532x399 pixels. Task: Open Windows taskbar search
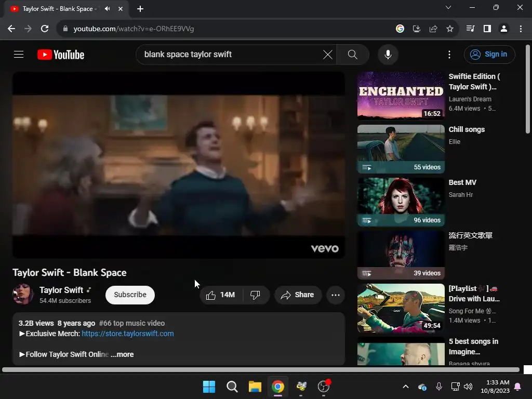pos(232,387)
